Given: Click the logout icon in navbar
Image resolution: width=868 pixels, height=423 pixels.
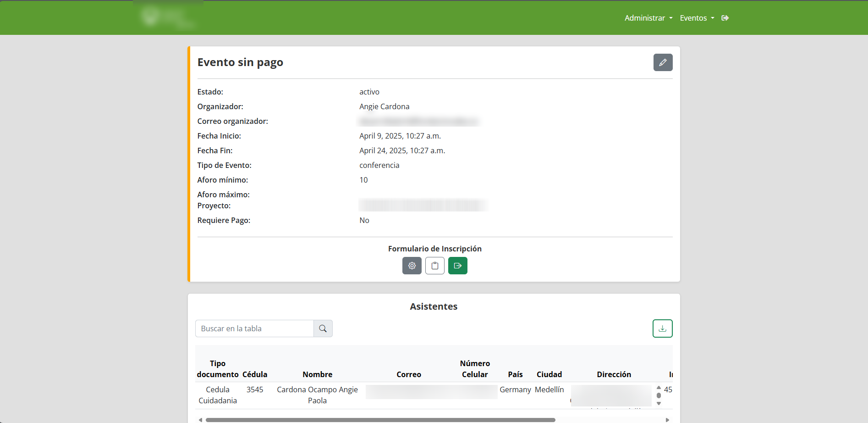Looking at the screenshot, I should coord(725,18).
